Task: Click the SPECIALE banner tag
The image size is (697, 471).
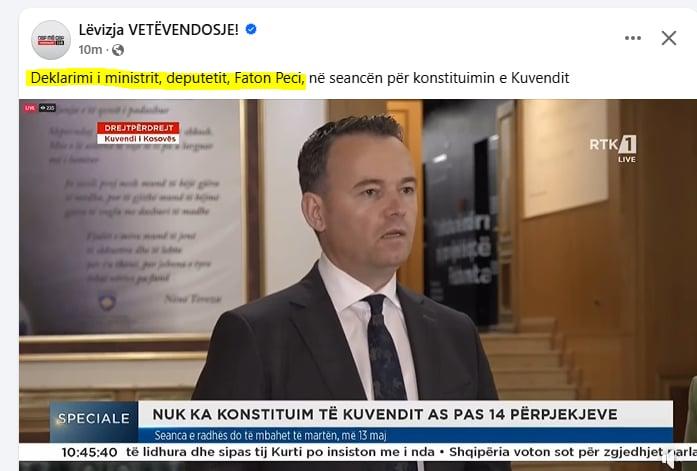Action: point(94,418)
